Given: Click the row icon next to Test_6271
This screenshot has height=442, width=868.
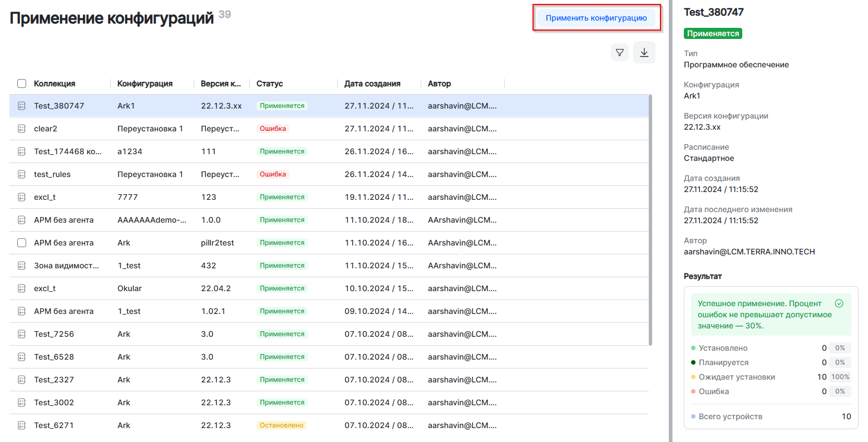Looking at the screenshot, I should 22,425.
